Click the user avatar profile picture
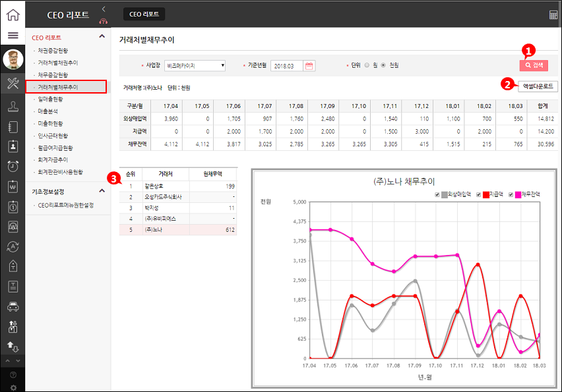562x392 pixels. [x=13, y=59]
